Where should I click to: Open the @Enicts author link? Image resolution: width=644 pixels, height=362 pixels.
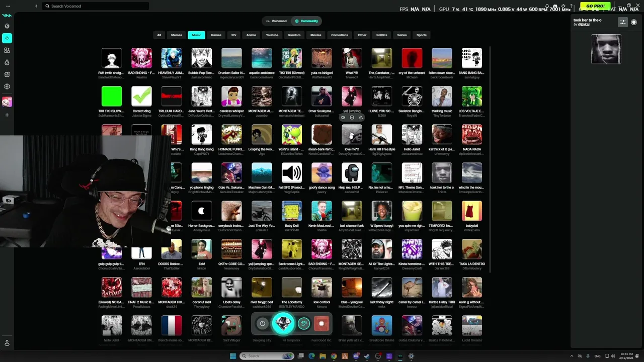pyautogui.click(x=584, y=25)
